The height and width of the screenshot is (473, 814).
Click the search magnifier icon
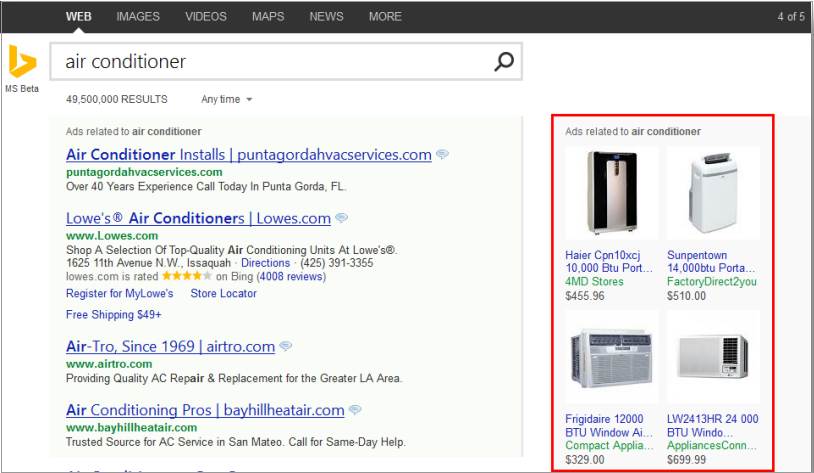[504, 62]
